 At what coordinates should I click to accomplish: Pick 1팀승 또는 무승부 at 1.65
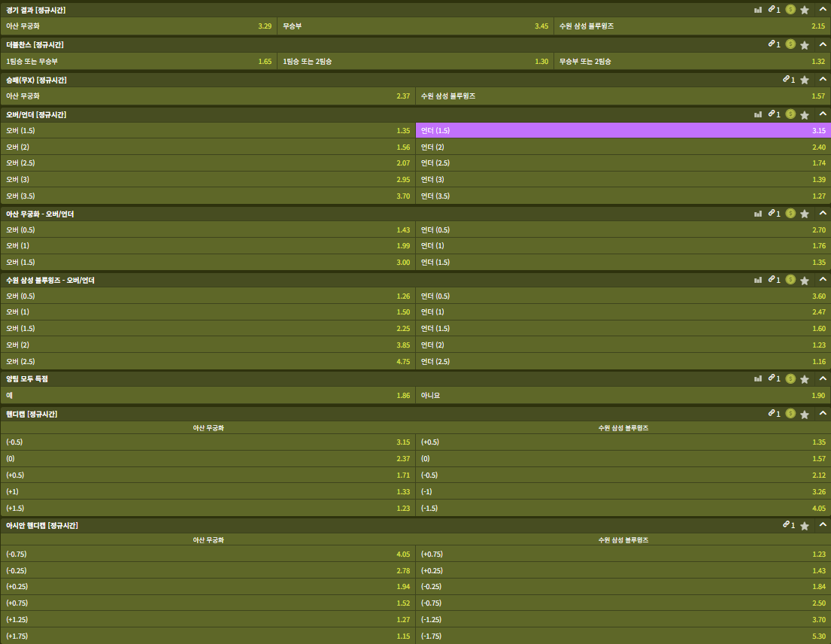(x=138, y=62)
